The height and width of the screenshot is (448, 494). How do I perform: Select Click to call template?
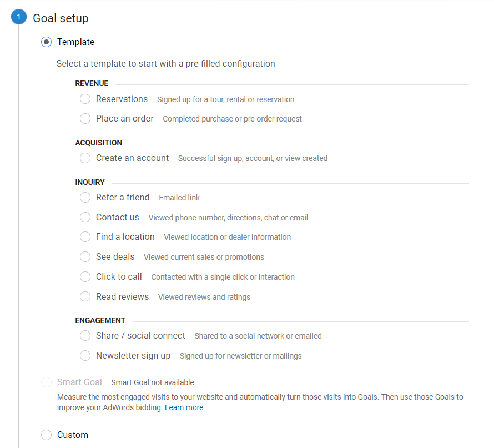click(x=85, y=277)
